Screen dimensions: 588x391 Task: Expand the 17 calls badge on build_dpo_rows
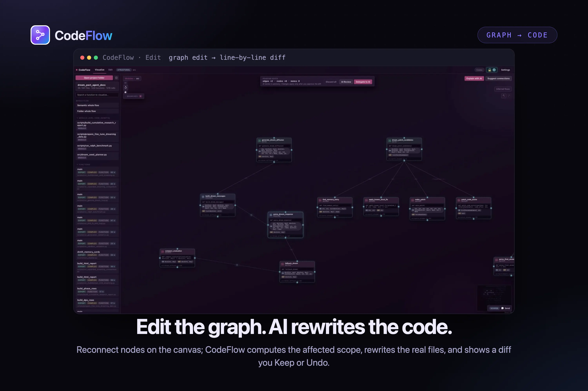pyautogui.click(x=113, y=303)
